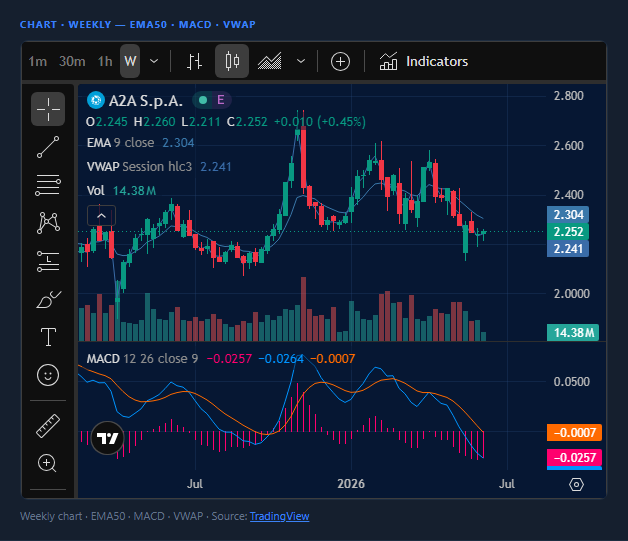This screenshot has height=541, width=628.
Task: Open the long position forecasting tool
Action: 48,261
